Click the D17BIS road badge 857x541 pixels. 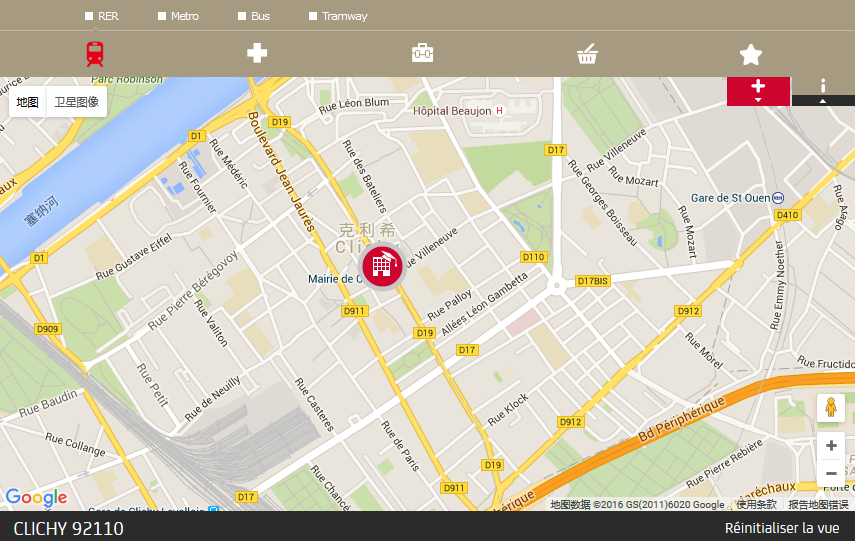coord(592,281)
